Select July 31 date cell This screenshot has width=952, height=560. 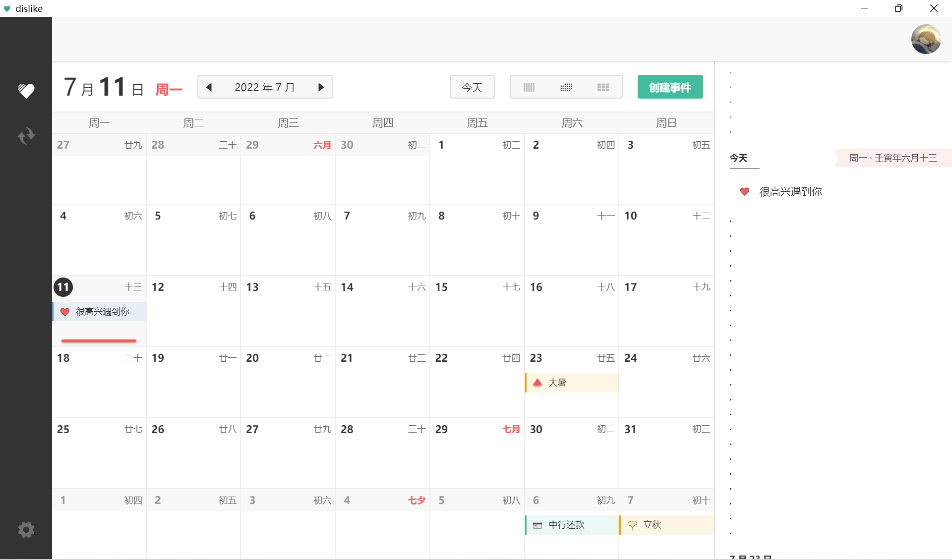(666, 453)
